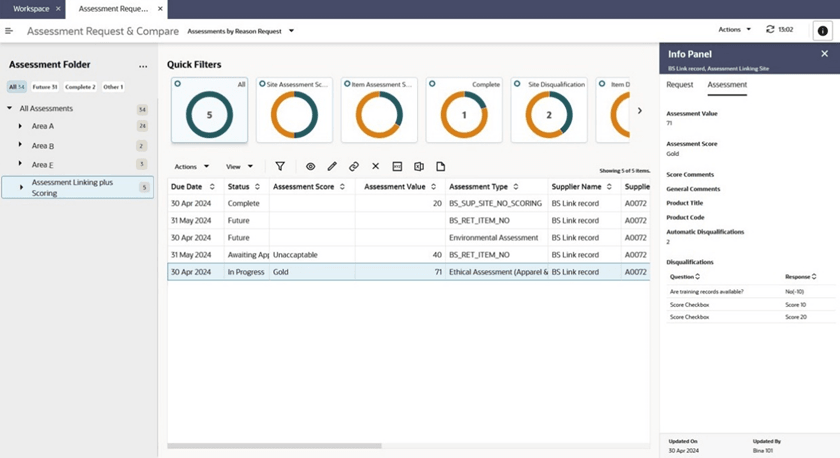Click the refresh icon beside 13:02

(x=770, y=29)
